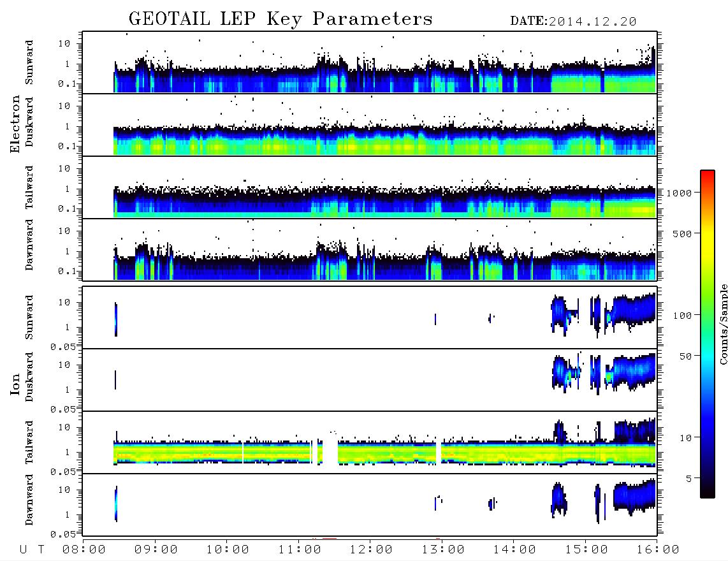Click the 09:00 time axis label
This screenshot has width=728, height=561.
pos(156,550)
